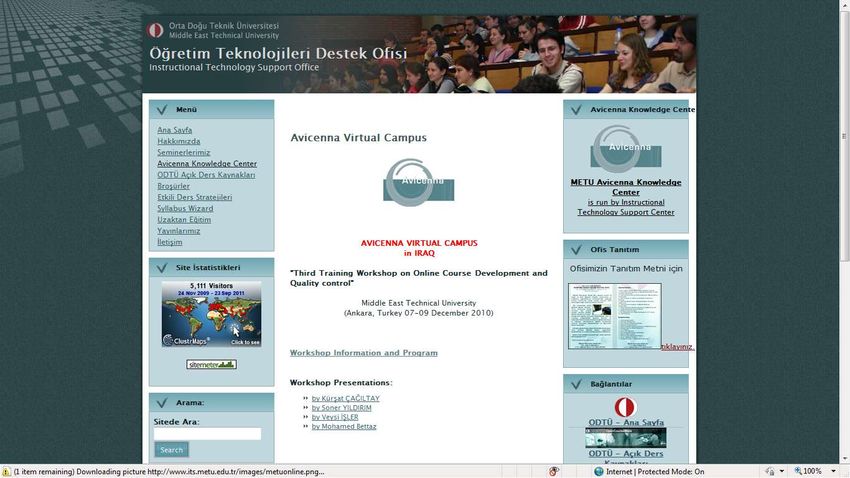Click the Arama panel checkmark icon
Viewport: 850px width, 478px height.
pyautogui.click(x=162, y=403)
